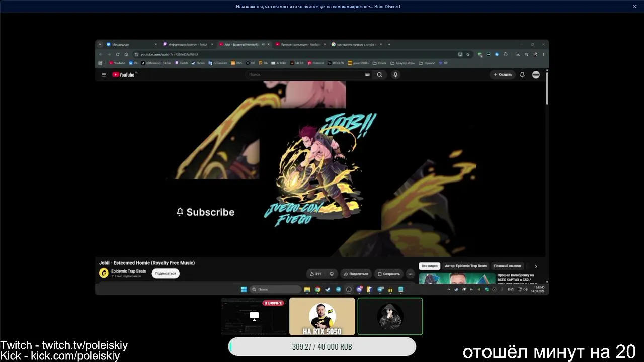Expand the system tray hidden icons chevron

(449, 289)
